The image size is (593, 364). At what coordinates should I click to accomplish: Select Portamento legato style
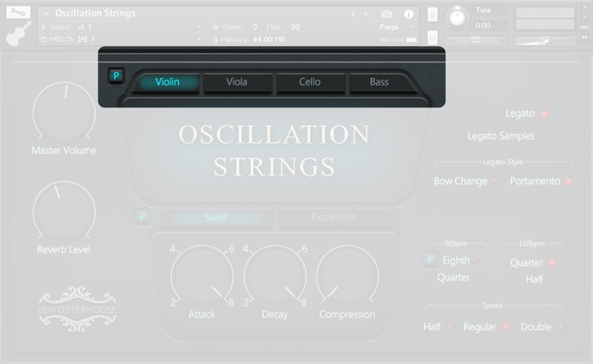pyautogui.click(x=569, y=182)
